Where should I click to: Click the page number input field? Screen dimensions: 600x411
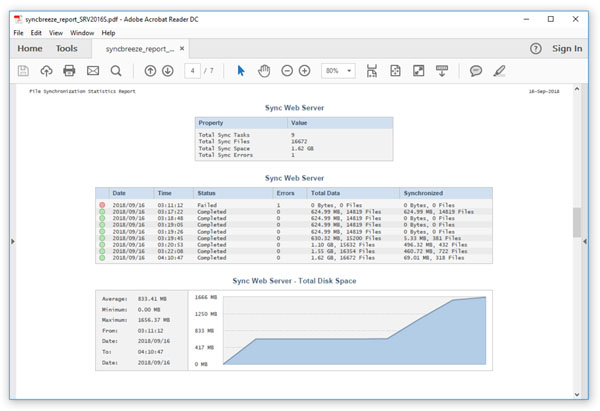[192, 71]
